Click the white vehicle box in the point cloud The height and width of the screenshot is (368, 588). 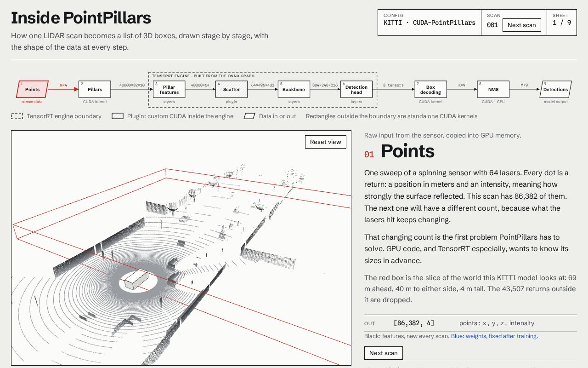pyautogui.click(x=136, y=280)
